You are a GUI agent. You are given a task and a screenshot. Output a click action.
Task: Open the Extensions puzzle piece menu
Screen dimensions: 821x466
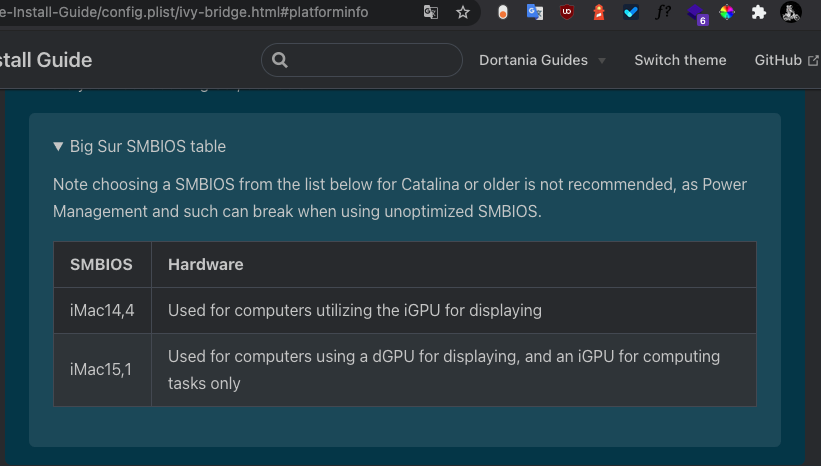coord(759,13)
